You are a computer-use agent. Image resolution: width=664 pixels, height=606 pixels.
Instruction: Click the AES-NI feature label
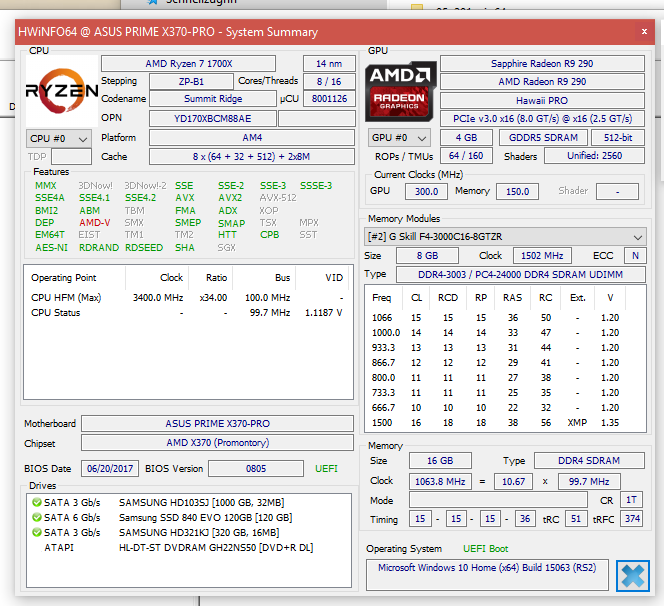tap(51, 248)
